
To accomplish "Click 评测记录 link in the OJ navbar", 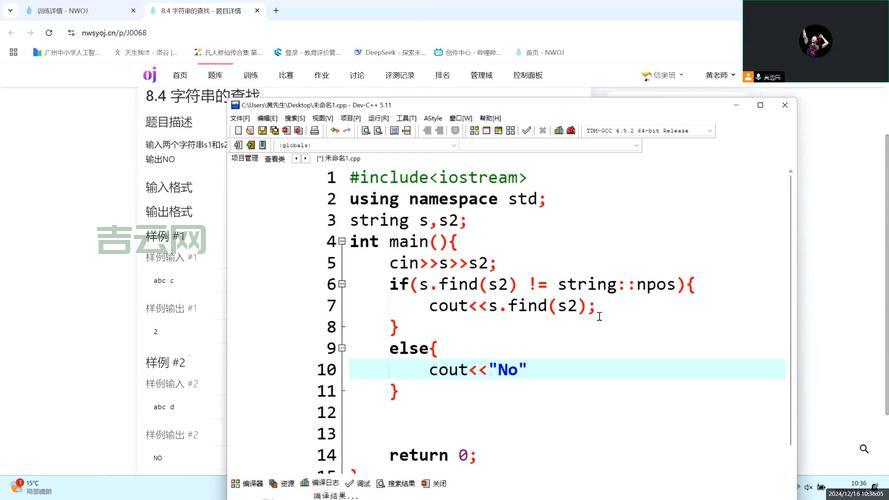I will [x=400, y=76].
